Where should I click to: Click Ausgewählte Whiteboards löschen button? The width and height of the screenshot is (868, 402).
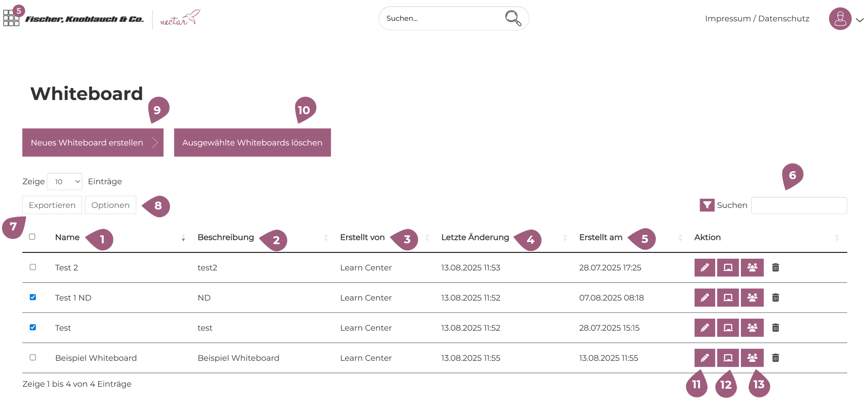pyautogui.click(x=252, y=142)
